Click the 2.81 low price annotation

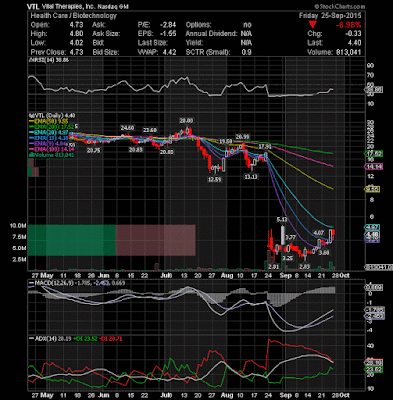273,266
